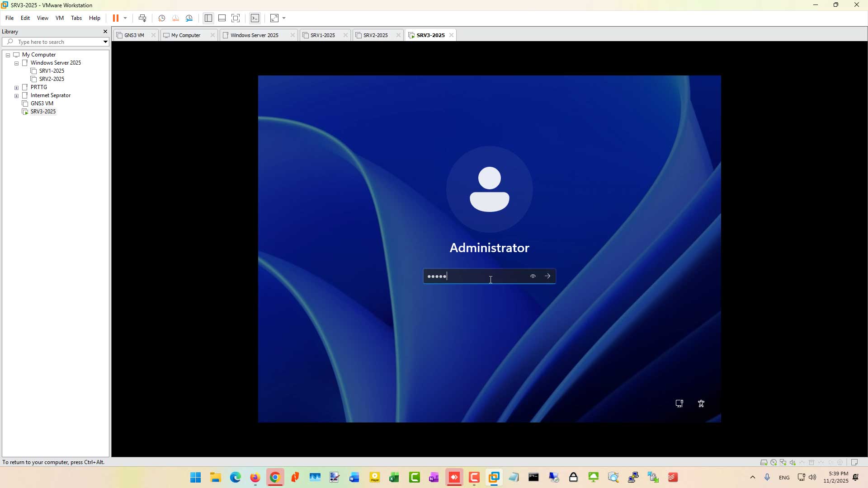This screenshot has height=488, width=868.
Task: Submit password with the arrow button
Action: (x=547, y=276)
